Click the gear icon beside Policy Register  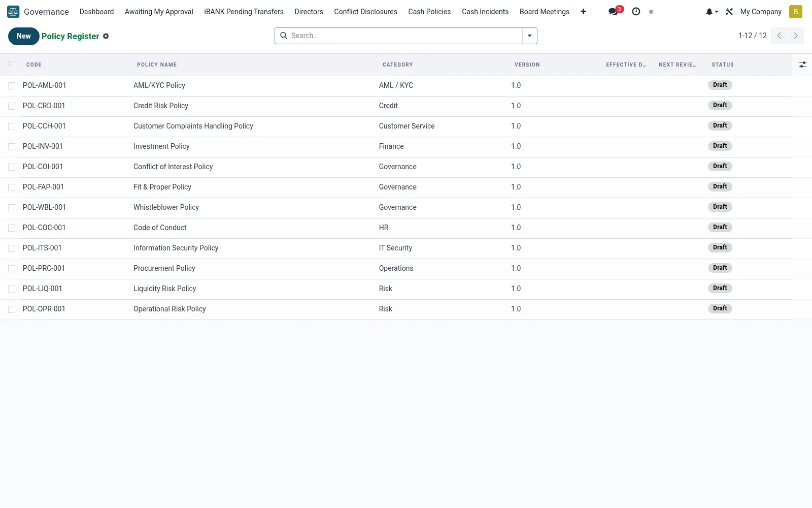106,36
